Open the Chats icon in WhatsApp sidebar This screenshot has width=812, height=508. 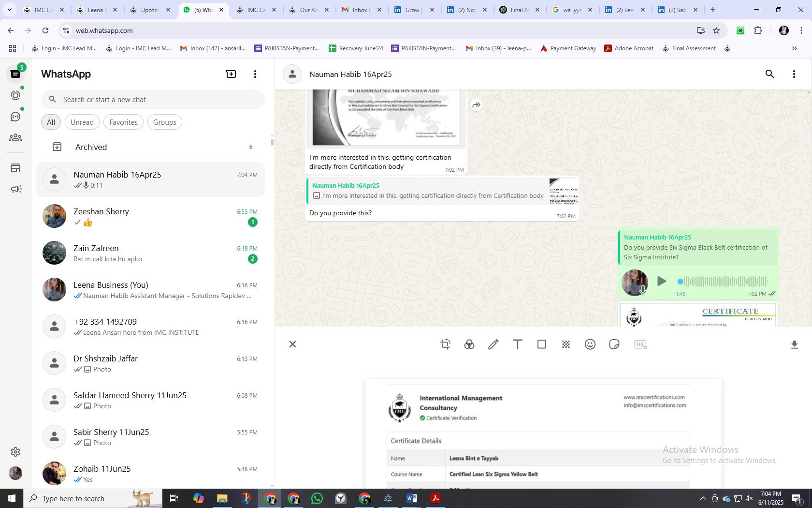click(x=15, y=74)
